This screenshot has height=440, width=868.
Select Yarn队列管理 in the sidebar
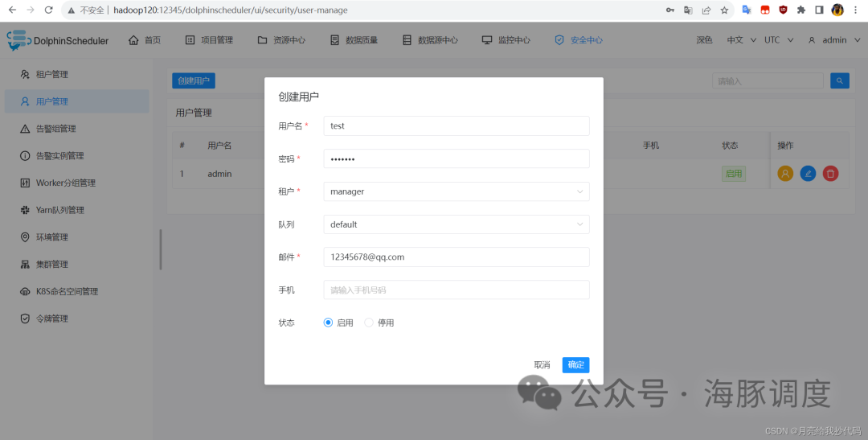[x=77, y=210]
